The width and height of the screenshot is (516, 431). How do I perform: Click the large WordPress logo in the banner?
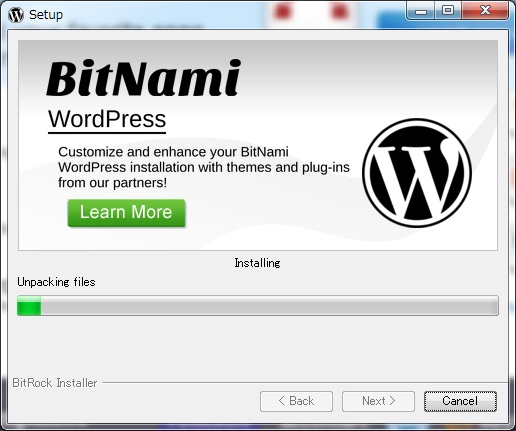coord(417,173)
